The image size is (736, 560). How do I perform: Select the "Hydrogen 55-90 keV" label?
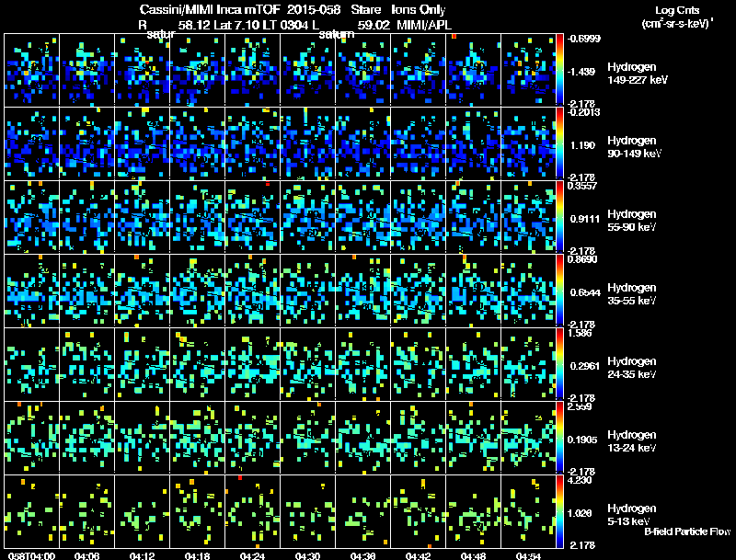[631, 221]
